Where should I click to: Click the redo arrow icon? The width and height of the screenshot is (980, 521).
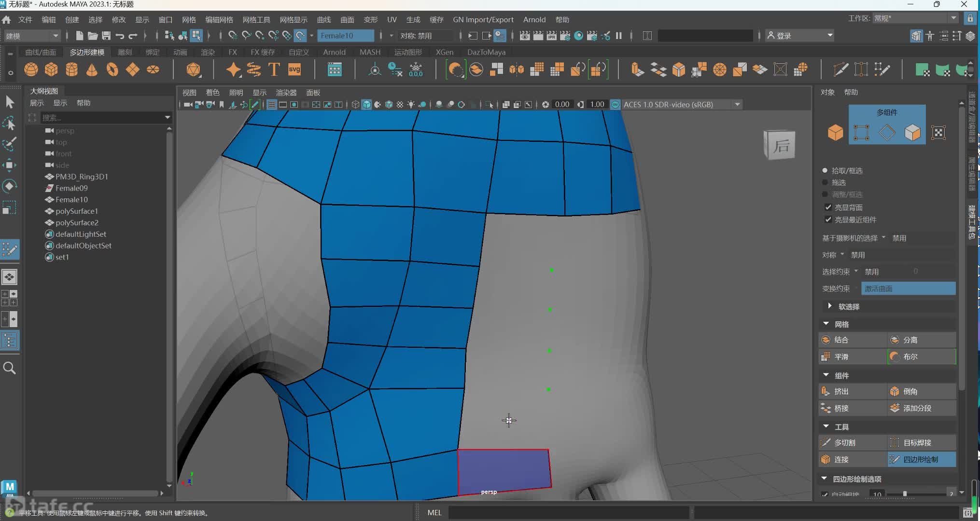(133, 35)
